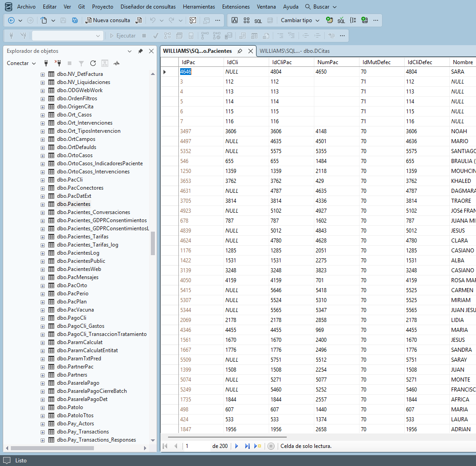
Task: Click disconnect icon in Object Explorer
Action: (58, 63)
